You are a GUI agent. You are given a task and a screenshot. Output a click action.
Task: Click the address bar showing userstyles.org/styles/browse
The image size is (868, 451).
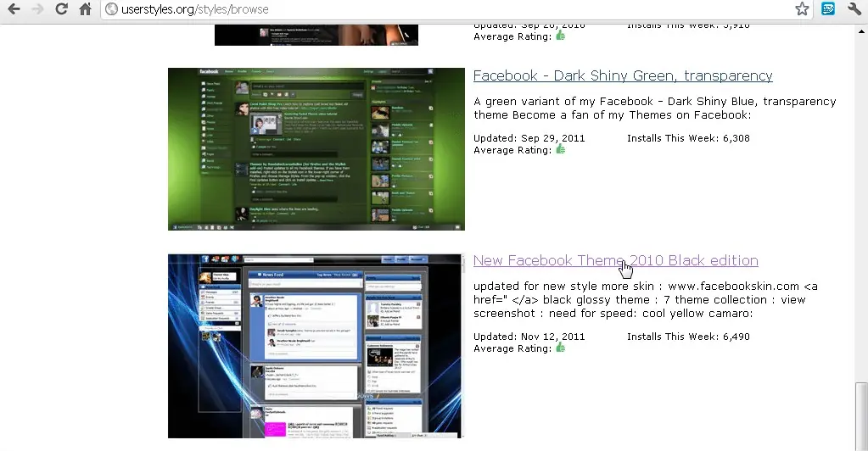(456, 9)
